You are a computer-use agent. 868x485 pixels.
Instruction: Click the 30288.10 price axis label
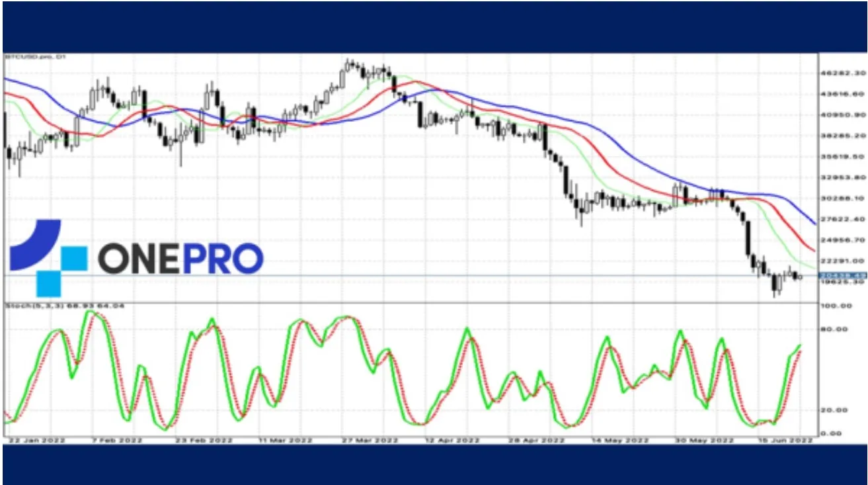[842, 198]
